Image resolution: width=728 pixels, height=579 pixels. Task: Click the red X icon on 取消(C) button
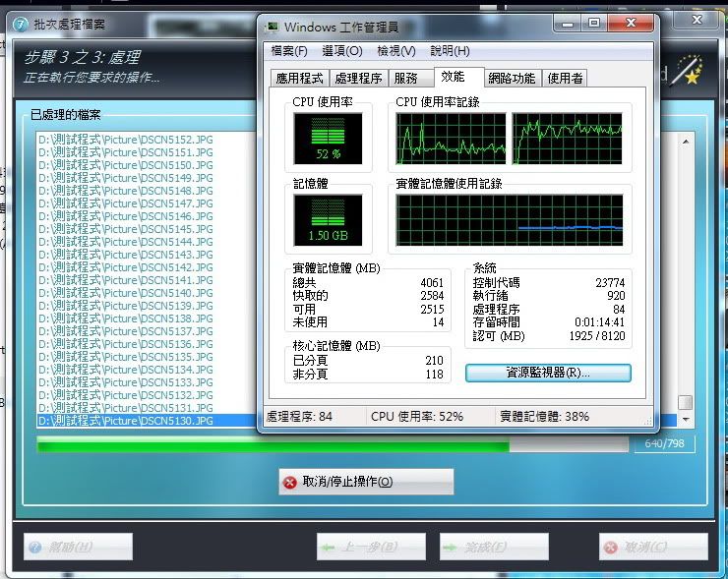coord(611,548)
